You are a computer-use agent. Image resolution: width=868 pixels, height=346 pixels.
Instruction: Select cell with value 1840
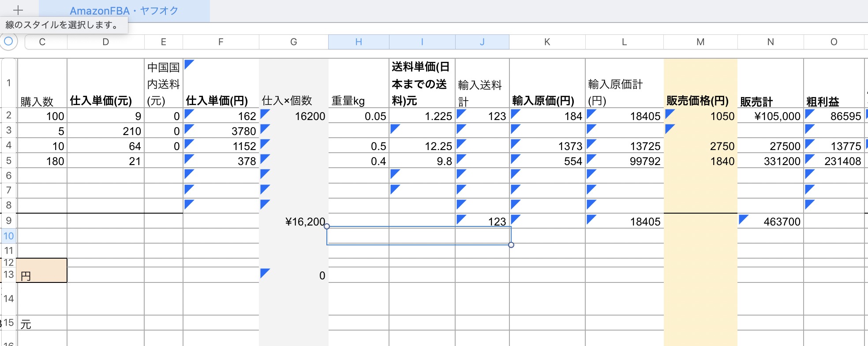[700, 161]
